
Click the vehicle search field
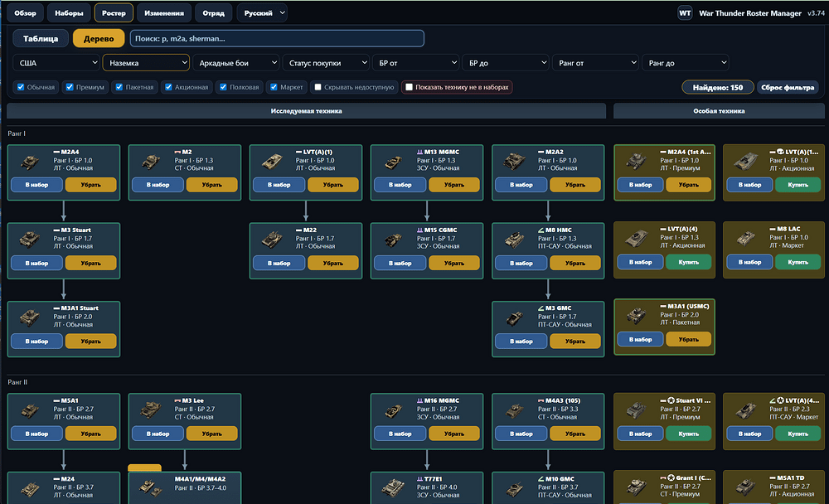[277, 39]
